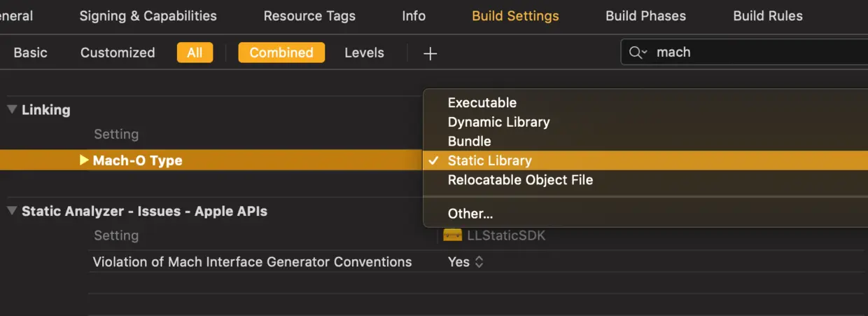The width and height of the screenshot is (868, 316).
Task: Collapse the Linking section triangle
Action: pyautogui.click(x=12, y=110)
